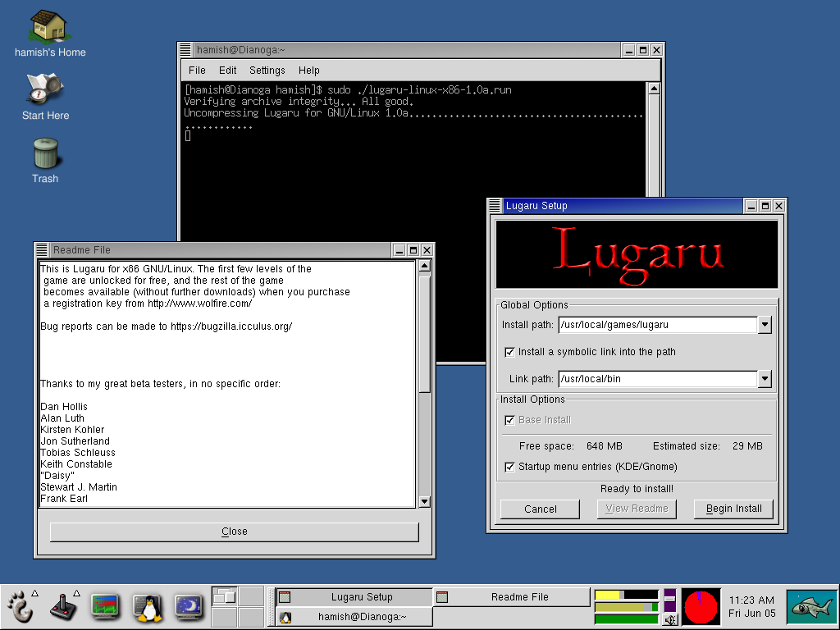The image size is (840, 630).
Task: Open the terminal Edit menu
Action: click(228, 71)
